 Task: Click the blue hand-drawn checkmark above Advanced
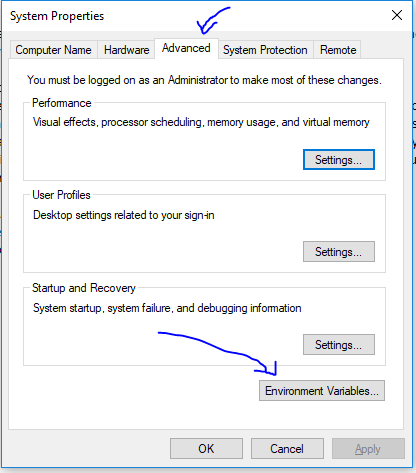tap(212, 21)
